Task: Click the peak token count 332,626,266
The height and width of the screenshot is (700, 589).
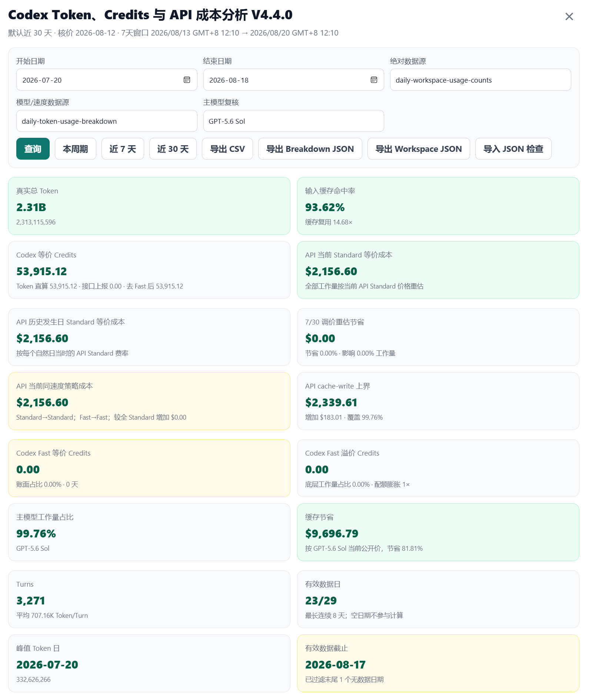Action: tap(33, 680)
